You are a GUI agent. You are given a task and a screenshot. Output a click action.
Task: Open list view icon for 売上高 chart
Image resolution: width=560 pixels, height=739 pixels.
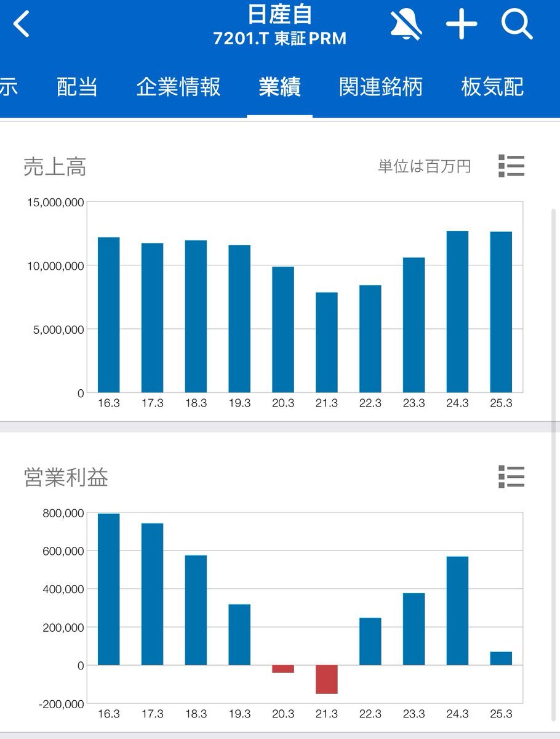pyautogui.click(x=511, y=166)
